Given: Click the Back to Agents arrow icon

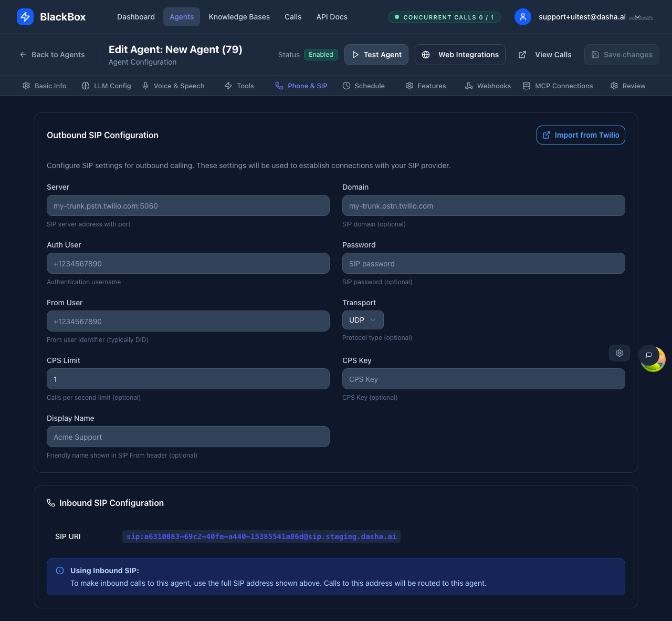Looking at the screenshot, I should coord(23,55).
